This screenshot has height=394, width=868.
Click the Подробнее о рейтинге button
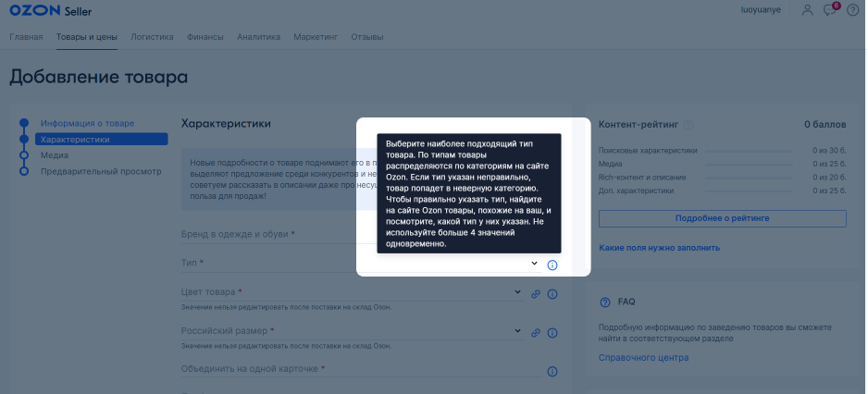[x=723, y=218]
